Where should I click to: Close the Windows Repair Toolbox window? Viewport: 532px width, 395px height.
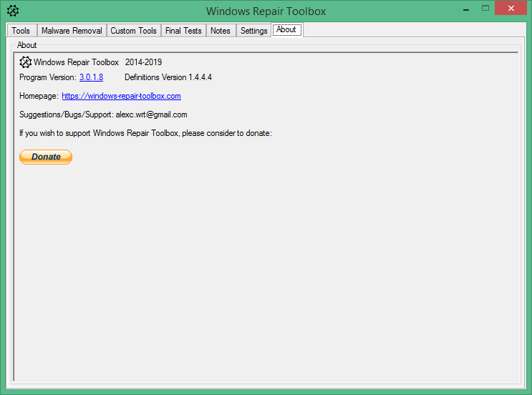[511, 8]
